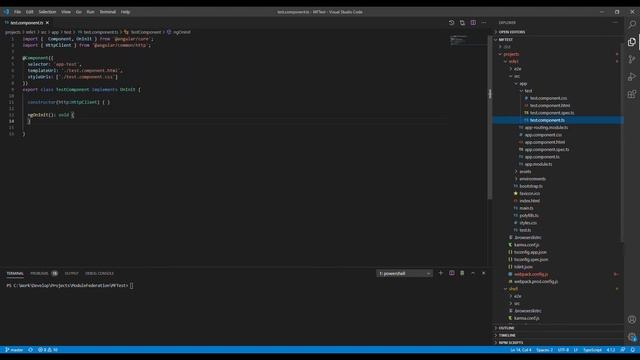Click the open changes icon in editor toolbar

(x=451, y=23)
